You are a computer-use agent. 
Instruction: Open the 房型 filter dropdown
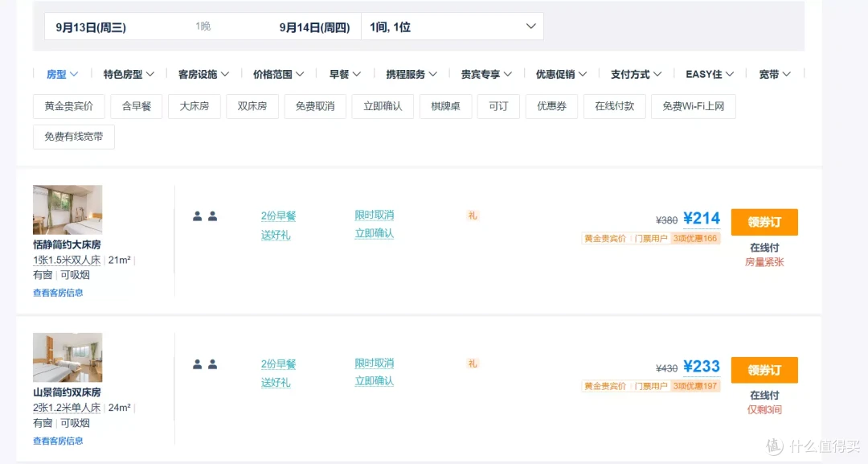(x=62, y=74)
